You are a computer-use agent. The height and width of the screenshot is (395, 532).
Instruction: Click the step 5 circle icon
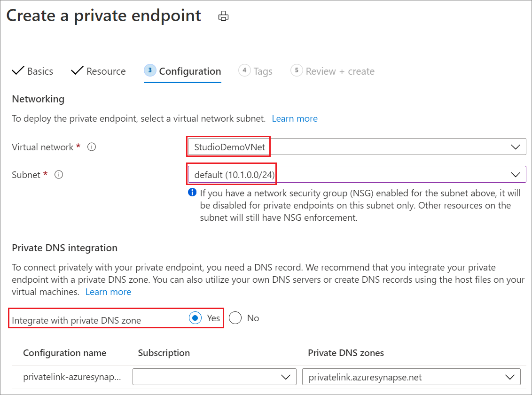[296, 70]
